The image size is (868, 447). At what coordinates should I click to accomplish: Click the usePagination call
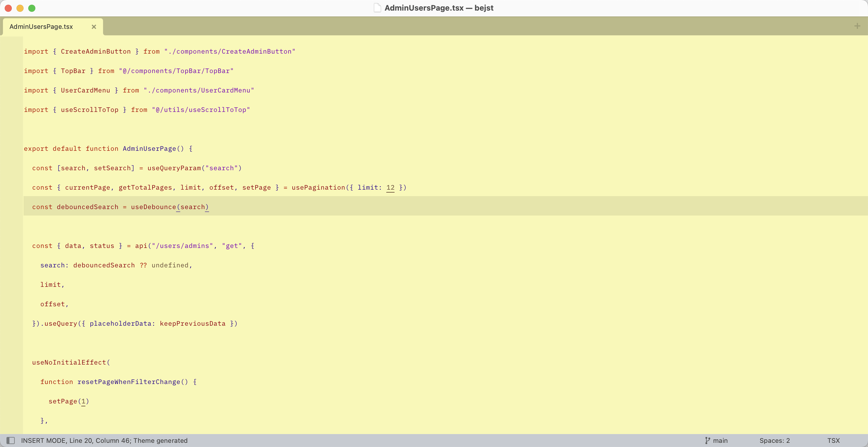click(318, 188)
